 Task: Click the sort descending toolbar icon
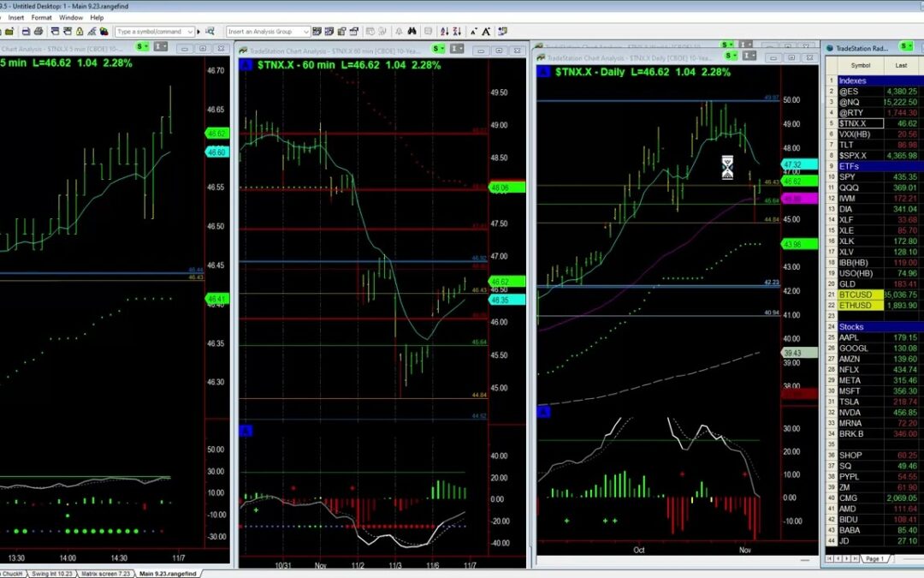coord(457,32)
